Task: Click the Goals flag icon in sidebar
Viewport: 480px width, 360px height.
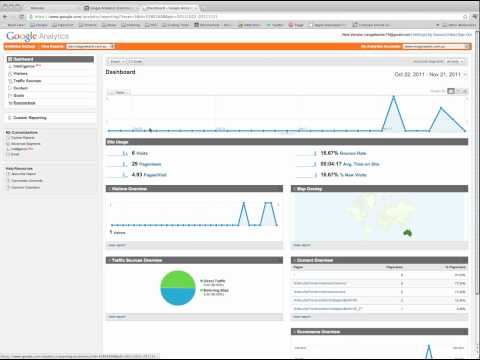Action: pos(10,96)
